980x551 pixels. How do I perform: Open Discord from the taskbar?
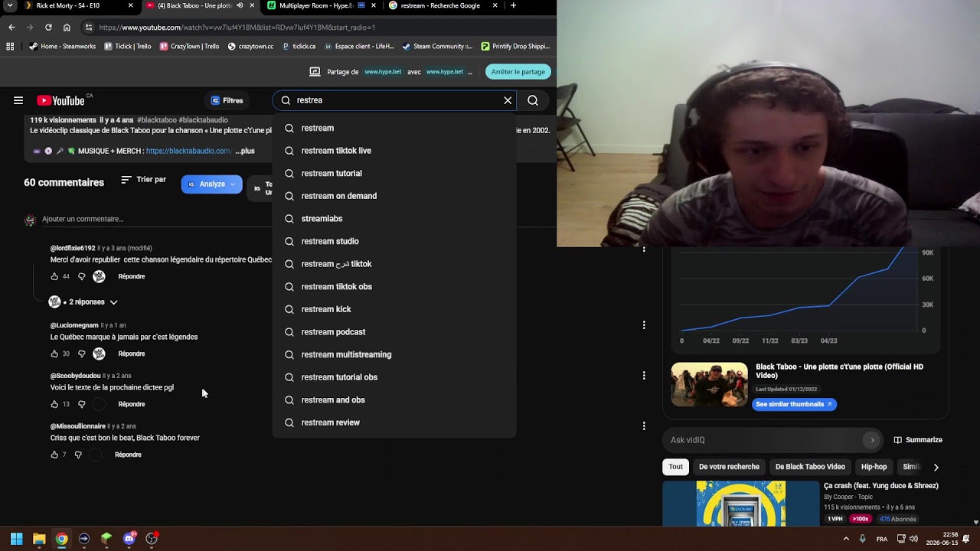[129, 539]
